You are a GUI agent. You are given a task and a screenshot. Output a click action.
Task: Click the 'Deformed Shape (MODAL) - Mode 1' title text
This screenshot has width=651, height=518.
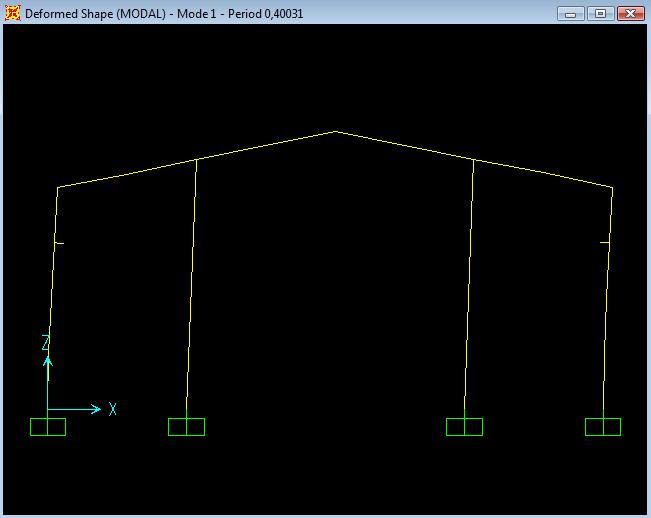click(120, 14)
